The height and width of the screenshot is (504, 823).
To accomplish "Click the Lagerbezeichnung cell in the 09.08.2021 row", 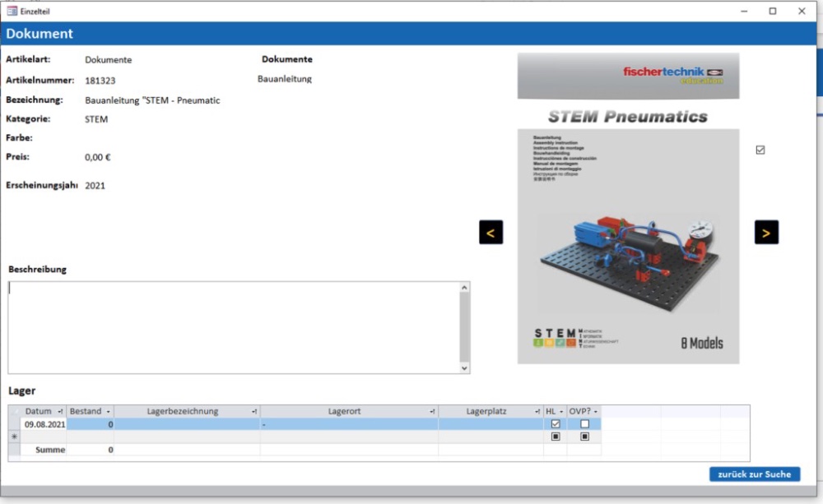I will pyautogui.click(x=188, y=424).
